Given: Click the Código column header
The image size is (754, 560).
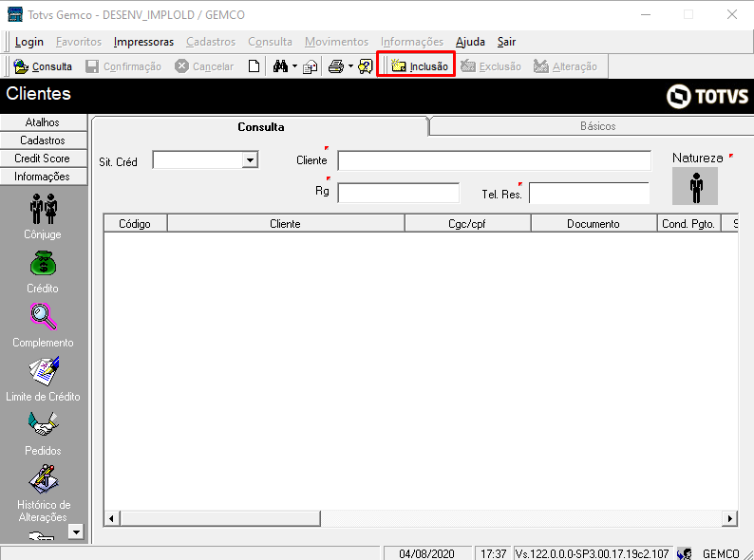Looking at the screenshot, I should pyautogui.click(x=135, y=223).
